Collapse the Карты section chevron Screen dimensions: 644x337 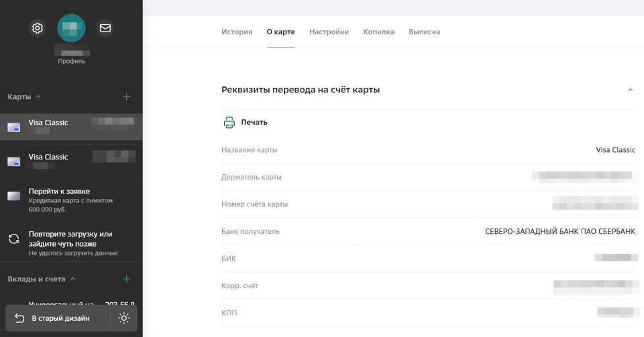38,96
